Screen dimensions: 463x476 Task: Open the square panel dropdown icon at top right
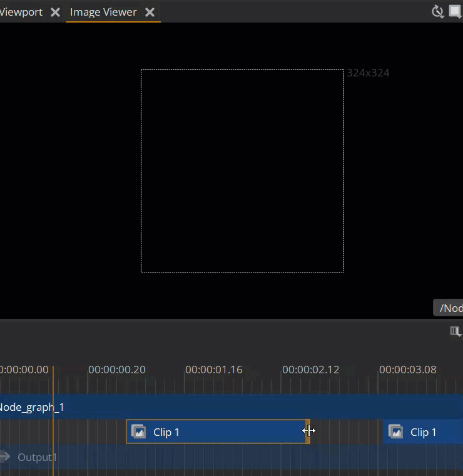(x=455, y=11)
